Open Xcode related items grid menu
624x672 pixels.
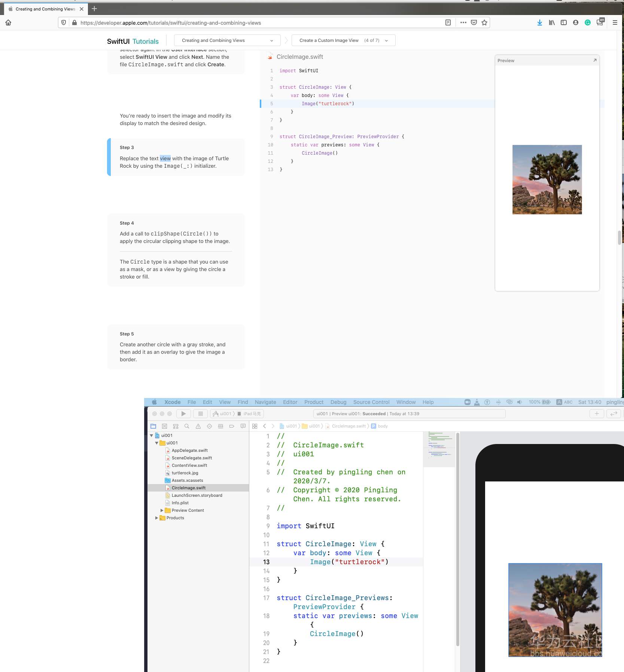255,426
